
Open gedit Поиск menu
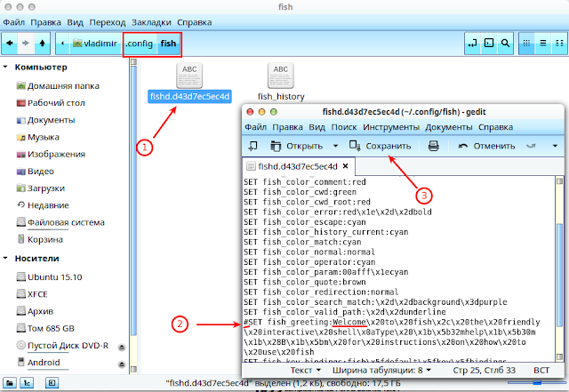344,127
